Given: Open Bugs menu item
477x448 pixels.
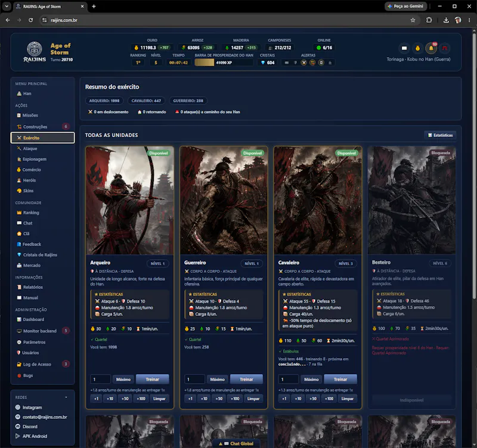Looking at the screenshot, I should pyautogui.click(x=42, y=375).
